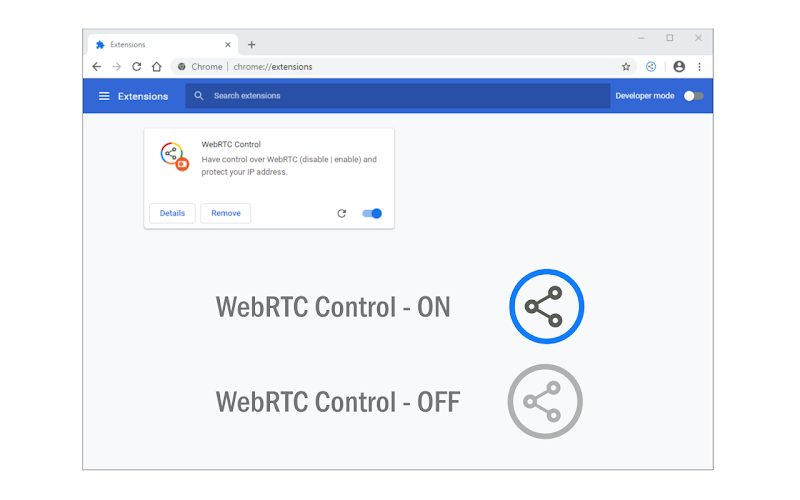
Task: Bookmark this page with the star icon
Action: click(626, 67)
